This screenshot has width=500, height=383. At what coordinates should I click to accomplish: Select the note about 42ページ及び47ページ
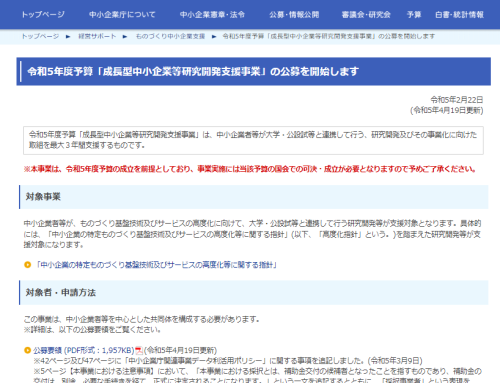(228, 361)
